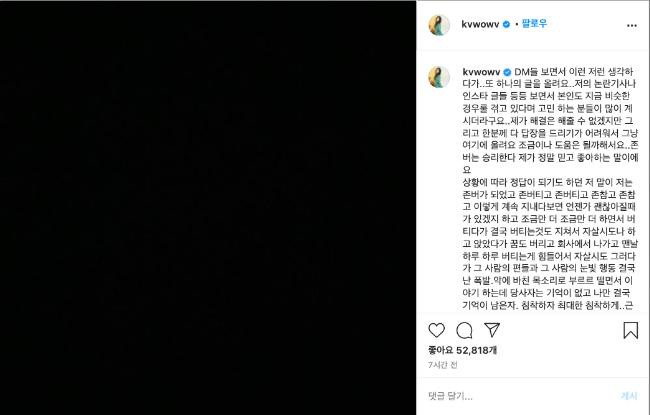Open kvwowv username in the post header
Screen dimensions: 650x415
click(x=480, y=24)
